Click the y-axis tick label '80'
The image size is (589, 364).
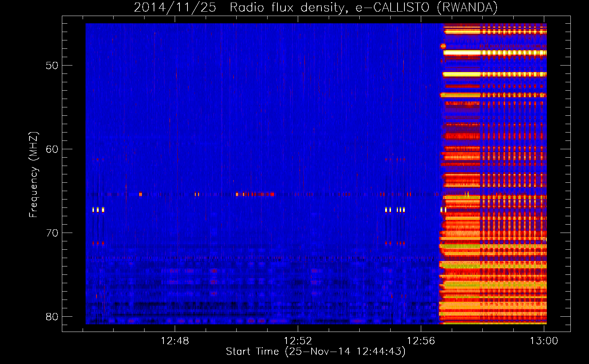click(52, 317)
